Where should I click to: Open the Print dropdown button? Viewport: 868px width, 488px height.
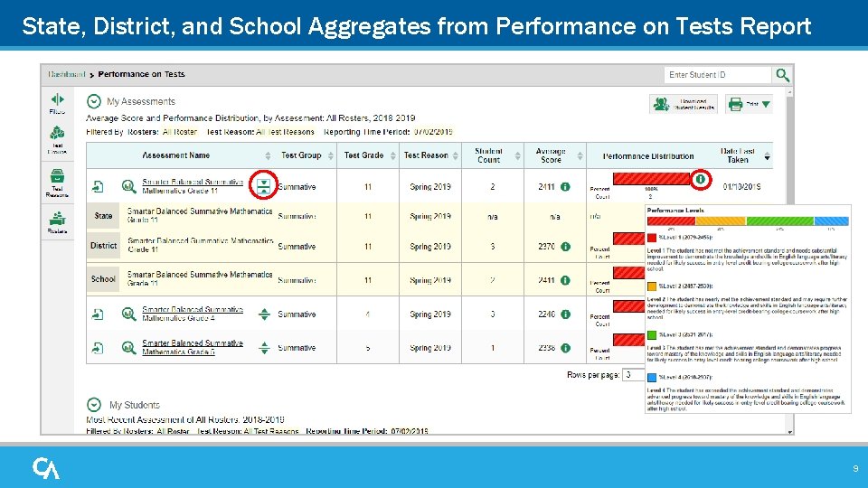(x=749, y=104)
